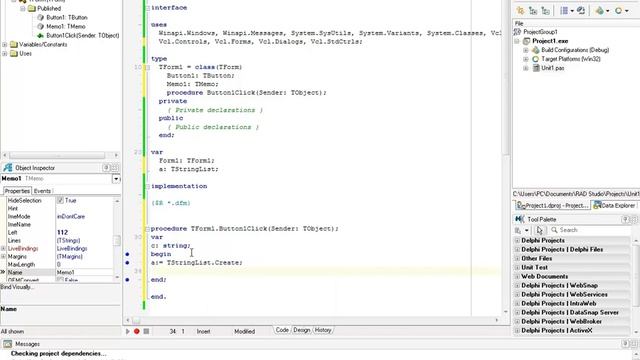640x360 pixels.
Task: Collapse the Project1.exe tree node
Action: [x=517, y=41]
